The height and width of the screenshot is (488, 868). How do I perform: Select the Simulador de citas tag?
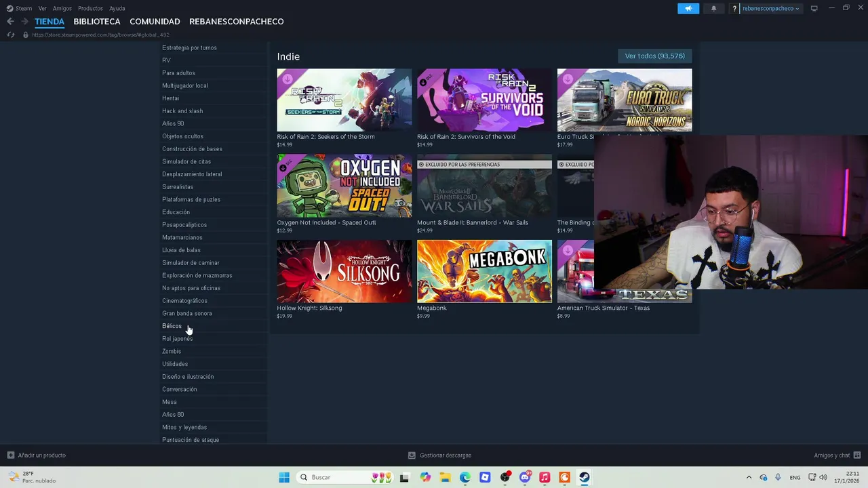tap(186, 162)
